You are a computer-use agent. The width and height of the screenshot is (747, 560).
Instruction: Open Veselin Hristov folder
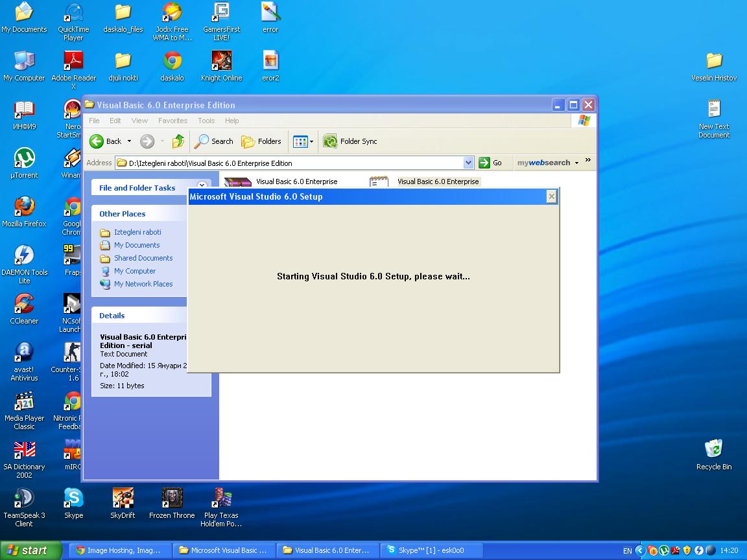(714, 67)
